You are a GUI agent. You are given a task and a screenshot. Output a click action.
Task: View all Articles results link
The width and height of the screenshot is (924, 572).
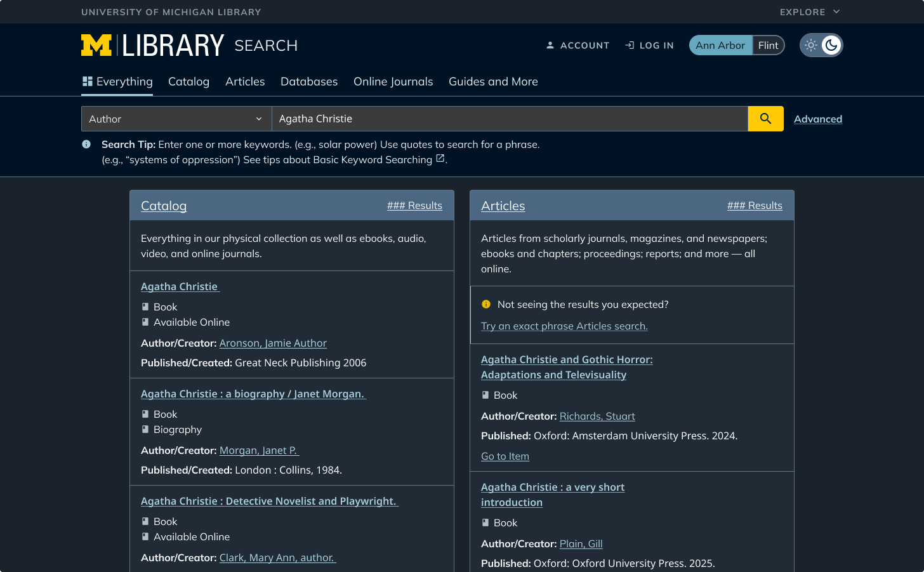click(755, 206)
